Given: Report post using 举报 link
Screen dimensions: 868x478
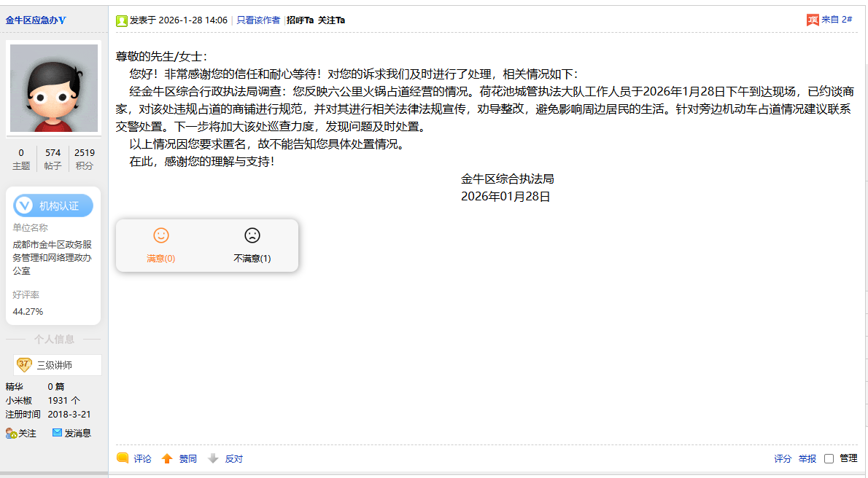Looking at the screenshot, I should [x=807, y=458].
